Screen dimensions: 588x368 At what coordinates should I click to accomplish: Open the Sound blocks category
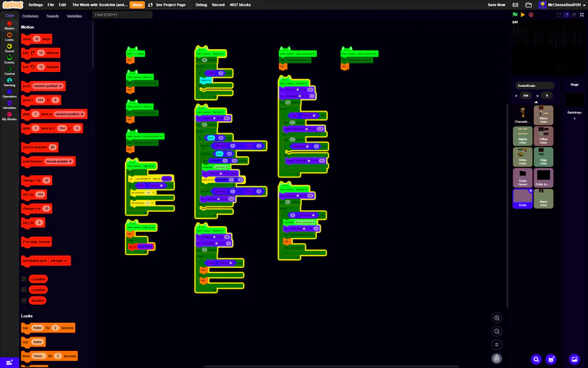[x=9, y=48]
